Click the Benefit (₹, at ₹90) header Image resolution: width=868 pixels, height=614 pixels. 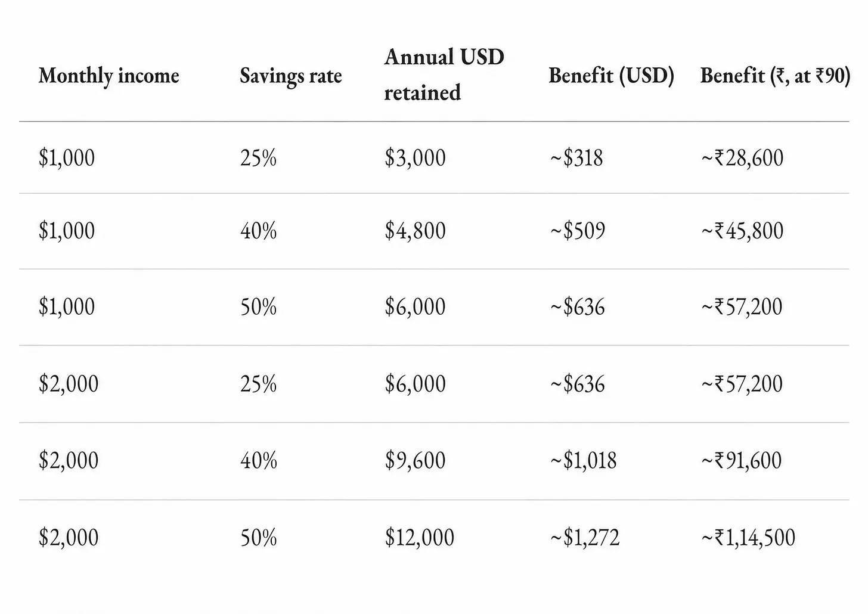(775, 75)
